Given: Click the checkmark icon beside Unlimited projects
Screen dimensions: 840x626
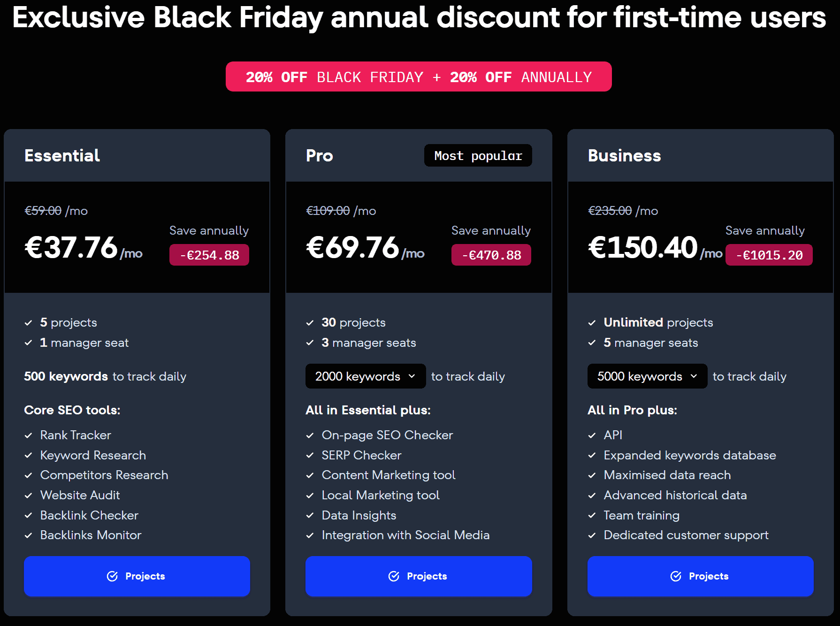Looking at the screenshot, I should [x=592, y=323].
